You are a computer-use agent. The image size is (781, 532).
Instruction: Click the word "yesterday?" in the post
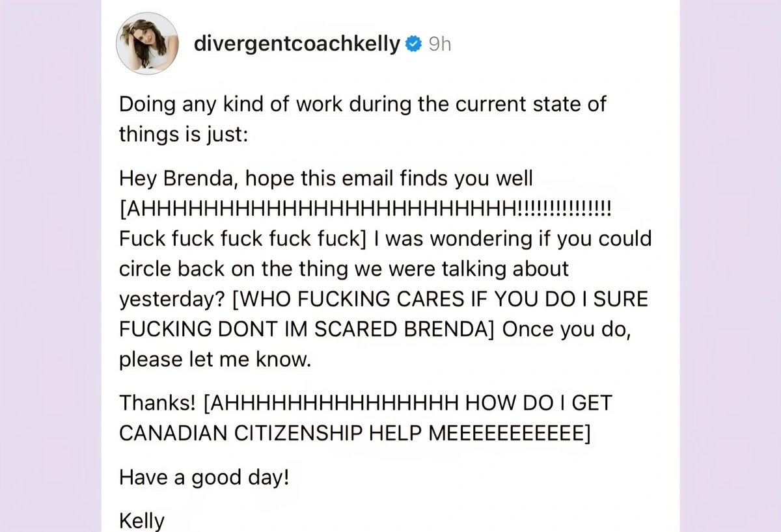click(x=172, y=299)
